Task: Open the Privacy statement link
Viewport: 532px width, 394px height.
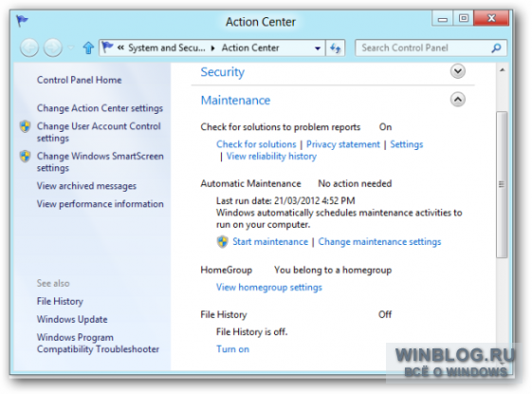Action: pos(343,144)
